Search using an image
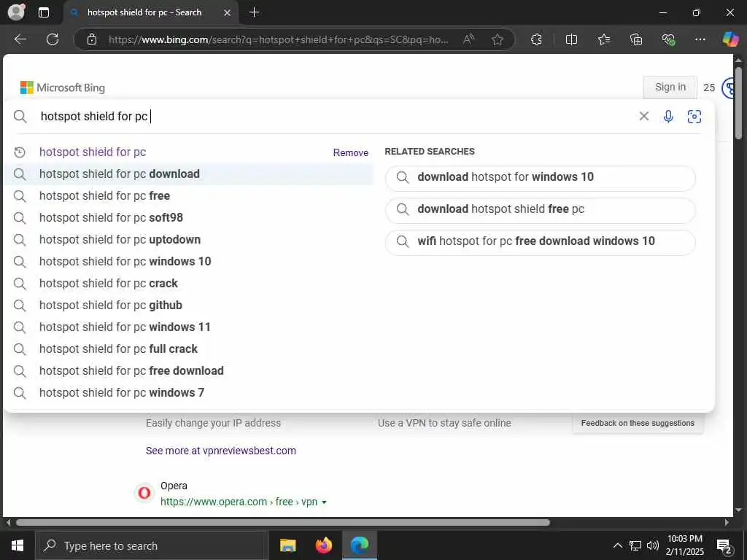Screen dimensions: 747x560 click(694, 116)
